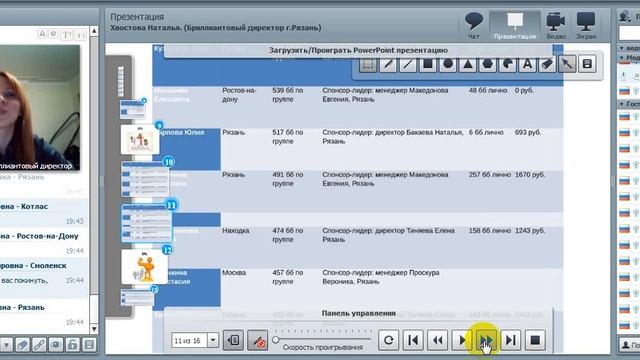The image size is (640, 360).
Task: Click chat message from Ростов-на-Дону
Action: coord(44,243)
